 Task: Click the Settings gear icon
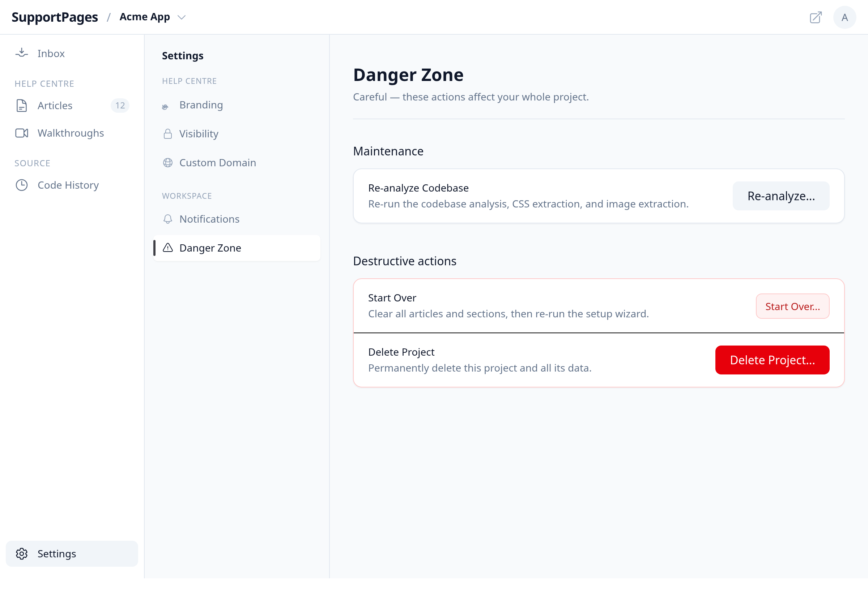point(22,554)
